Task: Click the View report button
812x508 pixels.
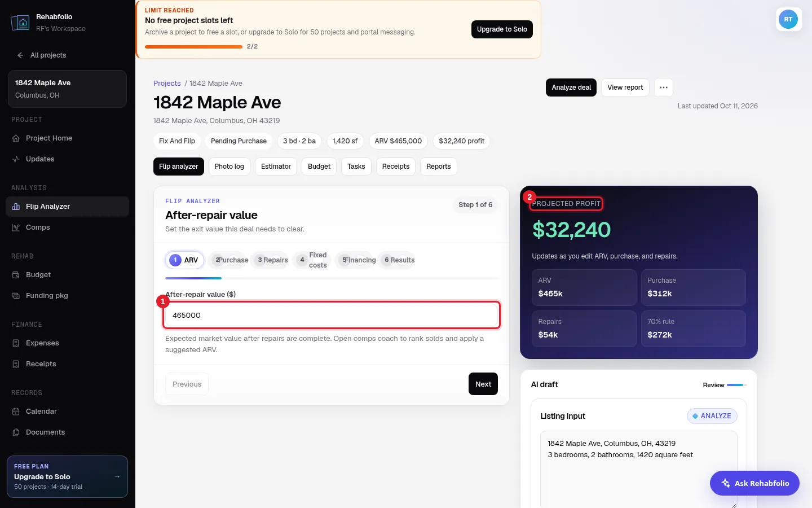Action: 625,87
